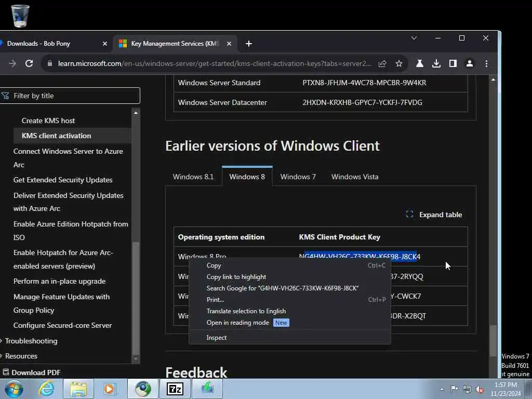Open Enable Hotpatch for Azure Arc-enabled servers
Image resolution: width=532 pixels, height=399 pixels.
(x=63, y=259)
